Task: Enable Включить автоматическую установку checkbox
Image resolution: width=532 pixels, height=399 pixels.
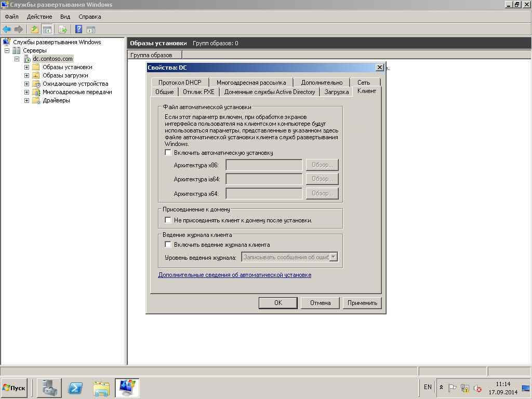Action: coord(168,153)
